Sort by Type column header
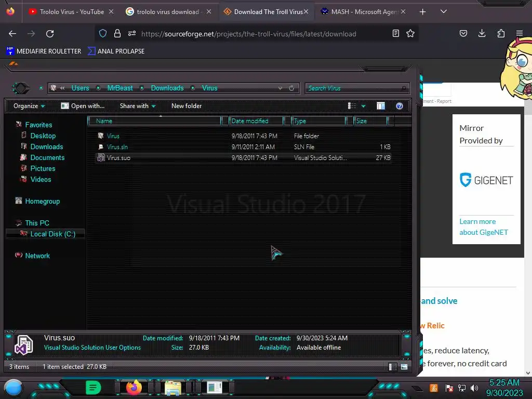 coord(318,121)
